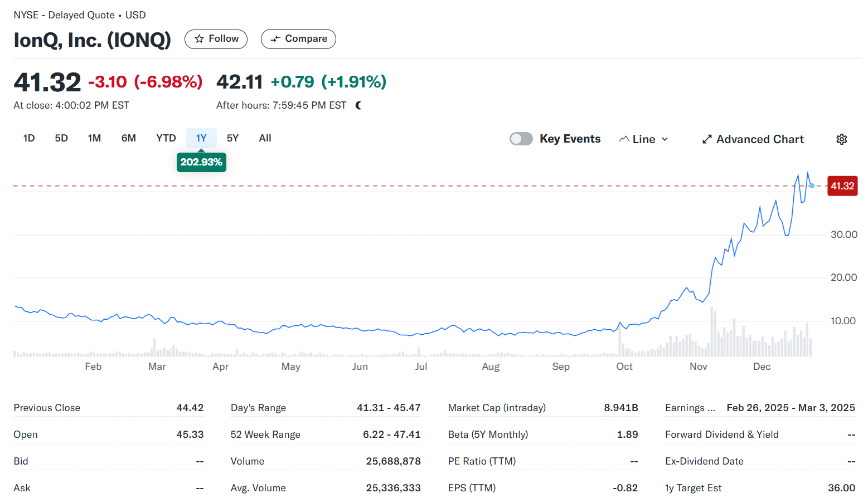Screen dimensions: 868x503
Task: Click the Previous Close value 44.42
Action: (x=190, y=408)
